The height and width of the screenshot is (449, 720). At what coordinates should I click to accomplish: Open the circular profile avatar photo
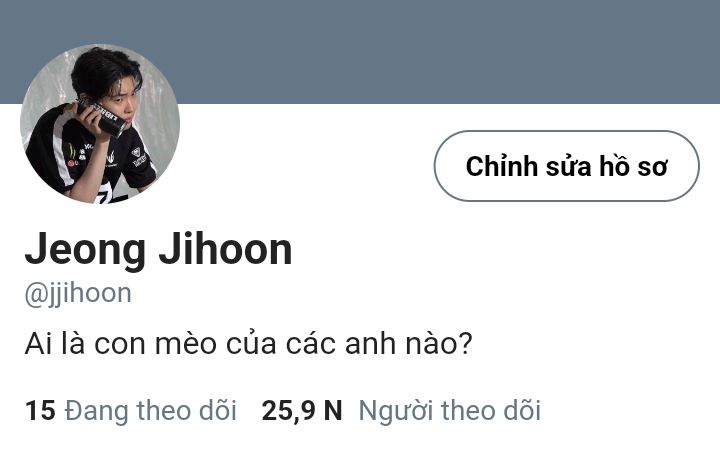tap(100, 123)
